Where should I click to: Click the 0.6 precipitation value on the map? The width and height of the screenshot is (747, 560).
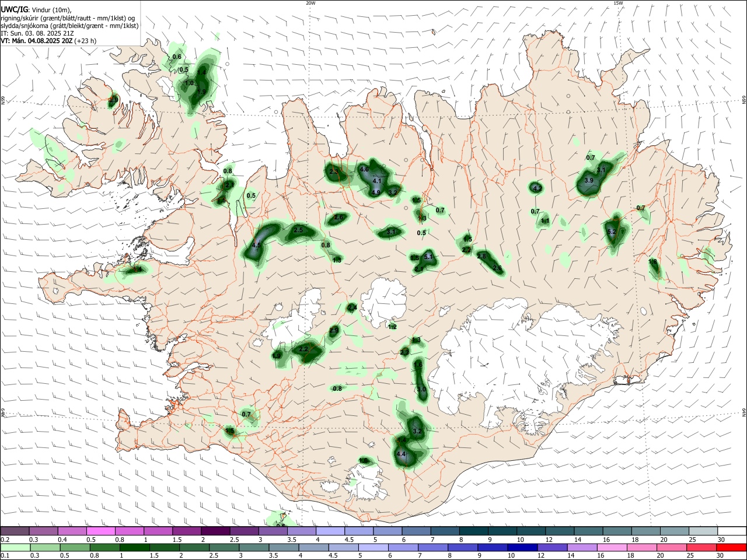(177, 57)
